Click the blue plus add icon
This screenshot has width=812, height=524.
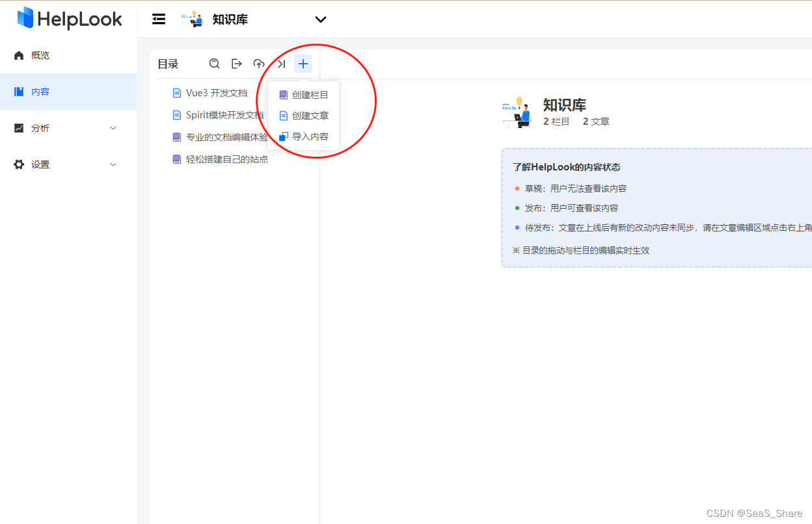[x=303, y=64]
